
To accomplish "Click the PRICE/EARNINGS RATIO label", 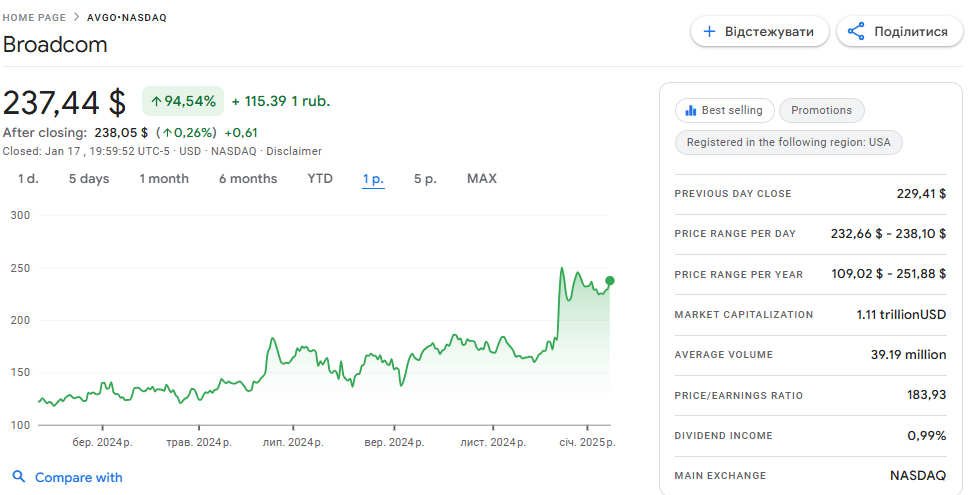I will point(739,396).
